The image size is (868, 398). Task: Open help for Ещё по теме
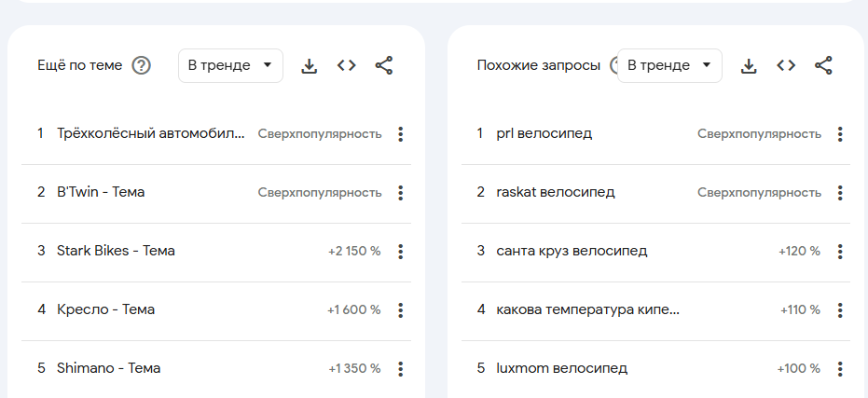point(141,65)
